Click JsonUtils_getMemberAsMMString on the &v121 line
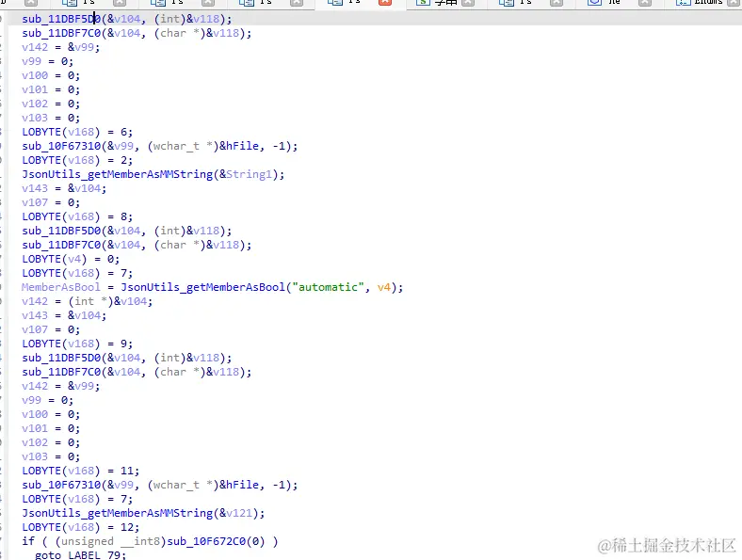742x560 pixels. (x=118, y=513)
